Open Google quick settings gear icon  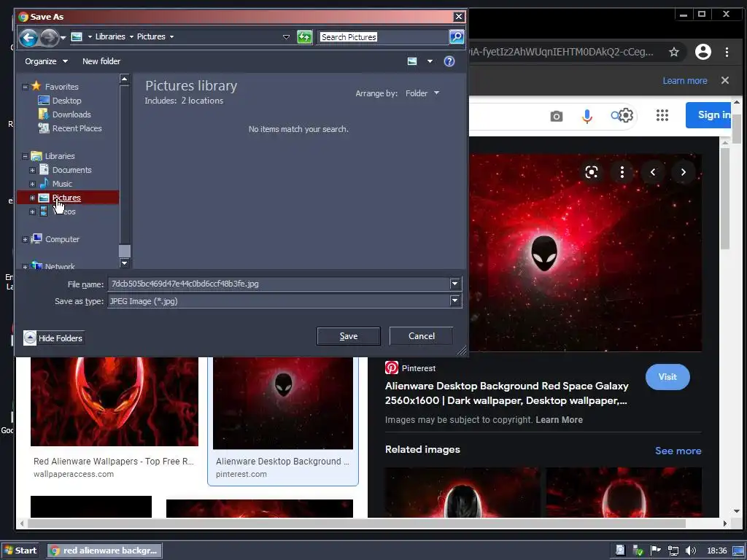point(626,115)
